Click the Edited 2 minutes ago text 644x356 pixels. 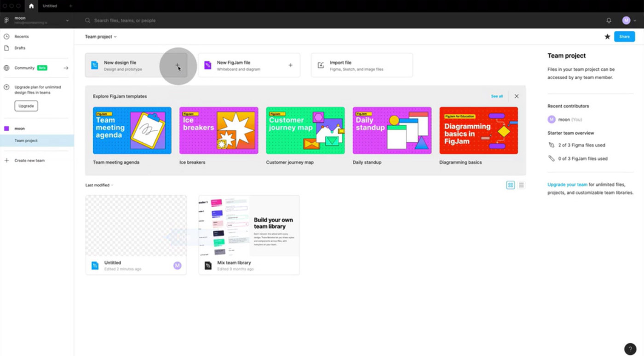[x=123, y=269]
